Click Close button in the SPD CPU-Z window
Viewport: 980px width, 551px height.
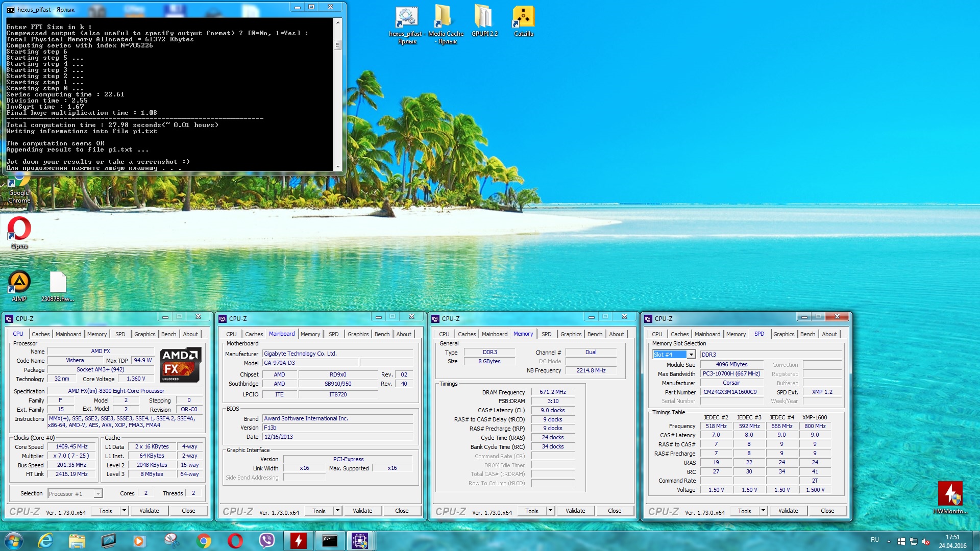[828, 511]
